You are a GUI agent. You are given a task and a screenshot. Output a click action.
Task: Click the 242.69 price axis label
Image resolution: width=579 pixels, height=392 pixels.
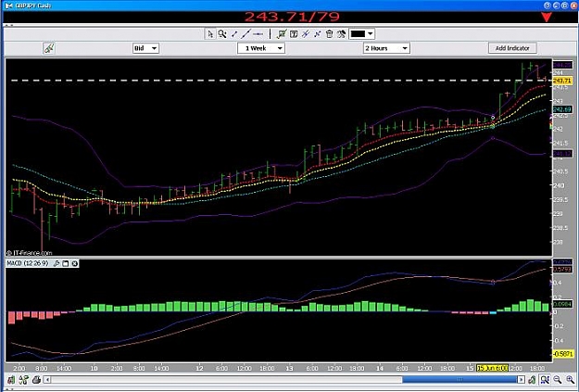coord(562,109)
